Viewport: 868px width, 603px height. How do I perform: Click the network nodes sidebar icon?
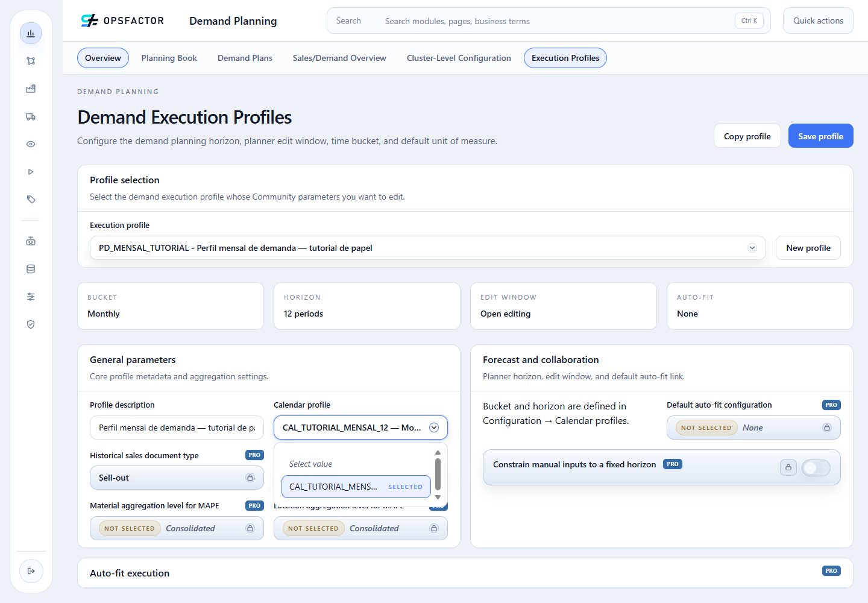pos(31,61)
